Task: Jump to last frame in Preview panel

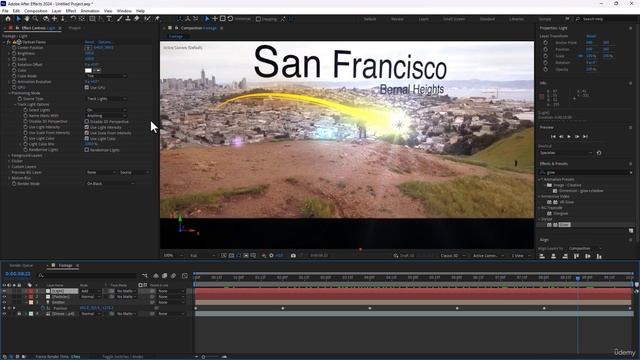Action: (585, 136)
